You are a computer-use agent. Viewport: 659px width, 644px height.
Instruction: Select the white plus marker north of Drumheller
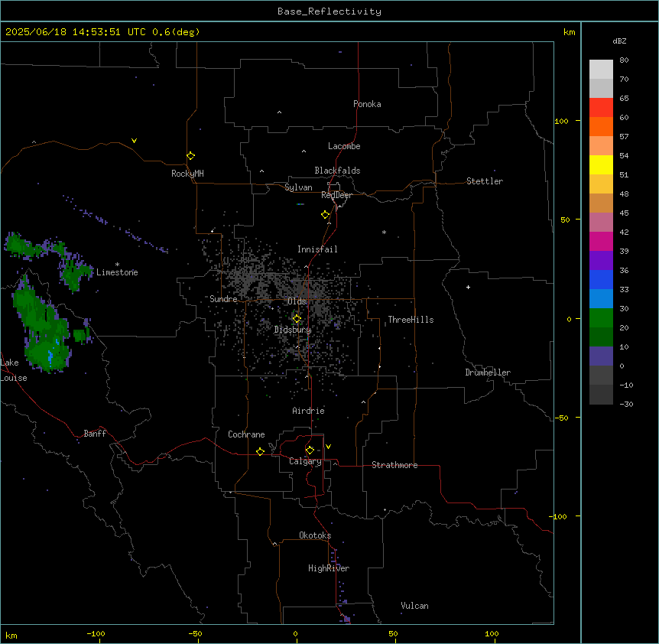(468, 287)
